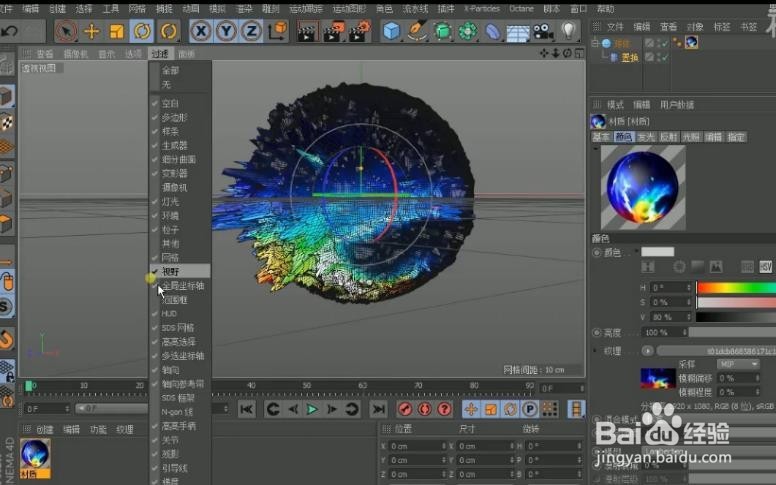Toggle the Y axis lock
This screenshot has height=485, width=776.
[x=227, y=31]
